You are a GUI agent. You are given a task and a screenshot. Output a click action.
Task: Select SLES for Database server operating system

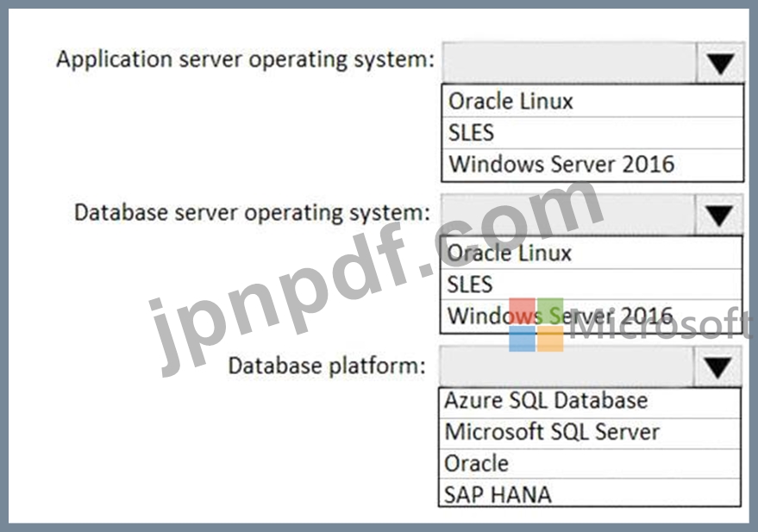(x=592, y=285)
